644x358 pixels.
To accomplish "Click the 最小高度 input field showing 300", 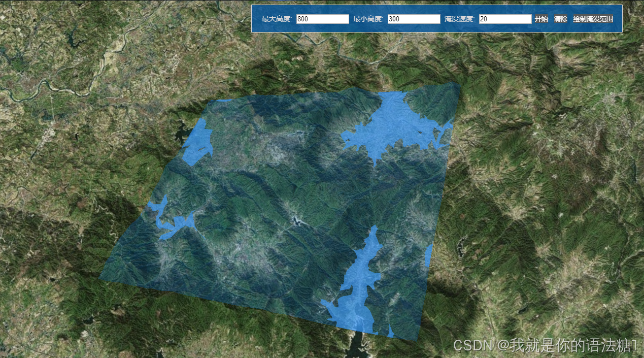I will [x=414, y=19].
